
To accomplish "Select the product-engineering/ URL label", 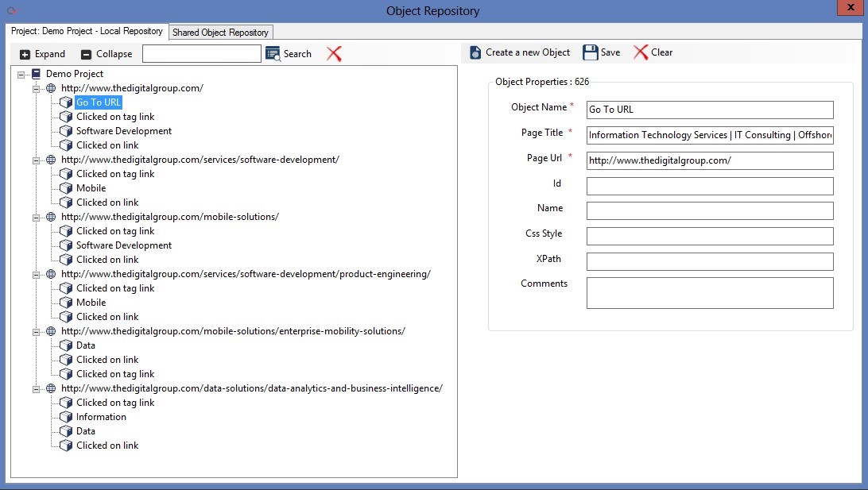I will (x=246, y=274).
